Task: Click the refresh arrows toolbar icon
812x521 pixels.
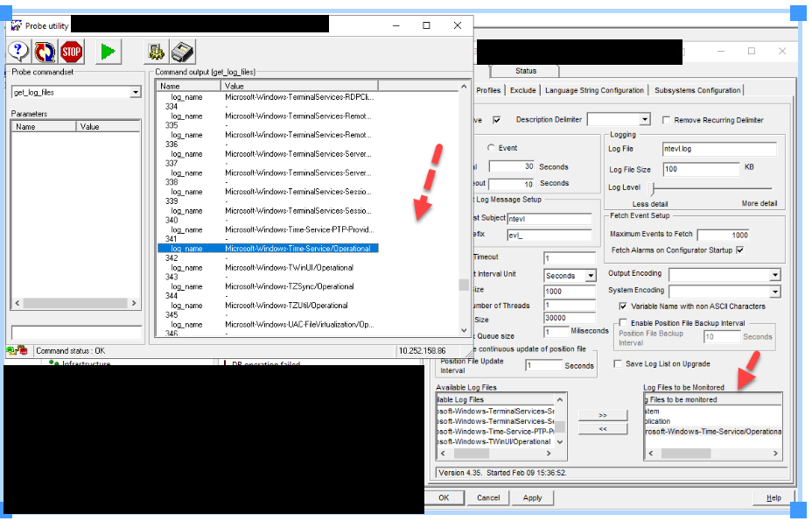Action: tap(45, 52)
